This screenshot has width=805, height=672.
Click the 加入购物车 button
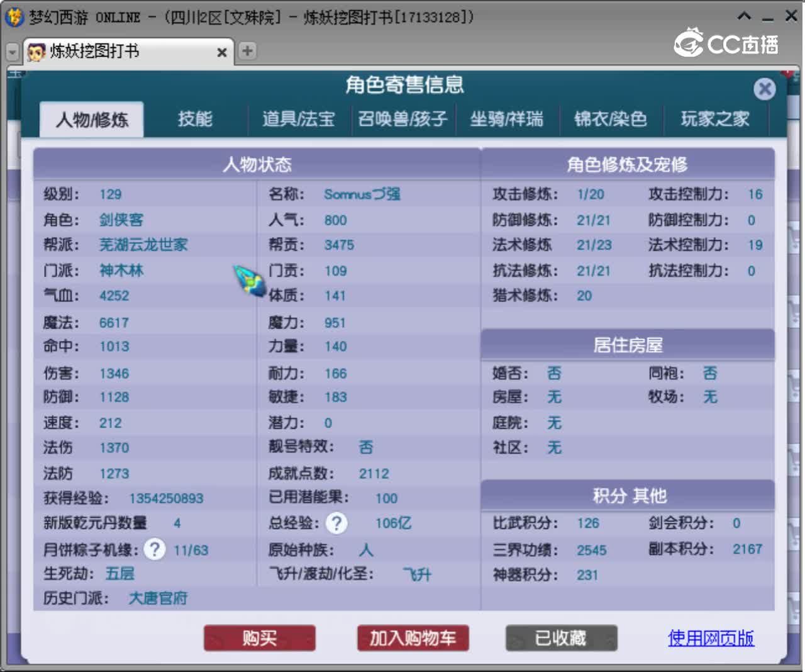pyautogui.click(x=413, y=638)
